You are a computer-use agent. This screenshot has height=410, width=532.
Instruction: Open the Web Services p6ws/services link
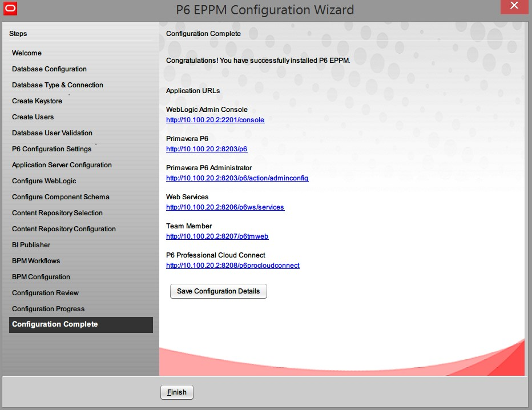coord(225,207)
